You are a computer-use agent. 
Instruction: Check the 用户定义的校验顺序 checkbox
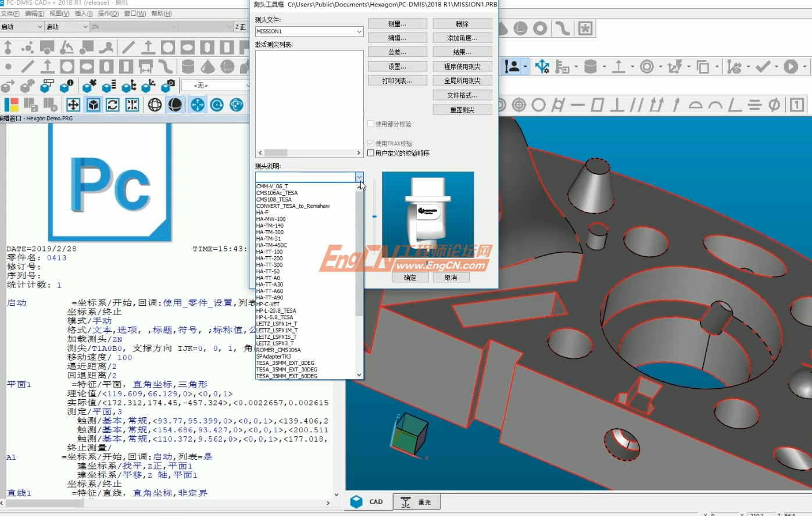click(370, 152)
